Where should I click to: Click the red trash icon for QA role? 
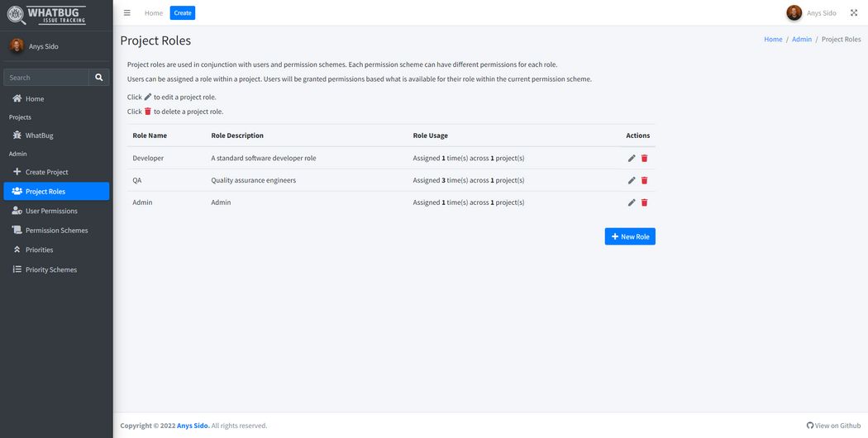[645, 180]
